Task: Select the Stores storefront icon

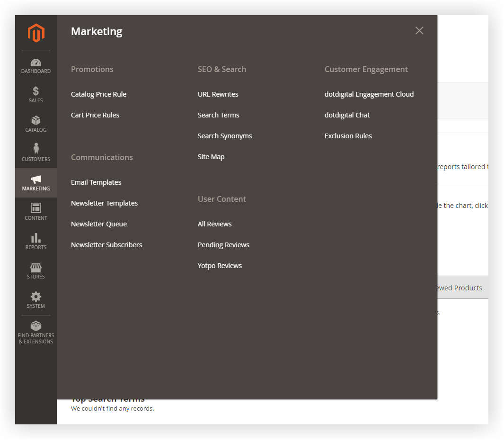Action: tap(36, 268)
